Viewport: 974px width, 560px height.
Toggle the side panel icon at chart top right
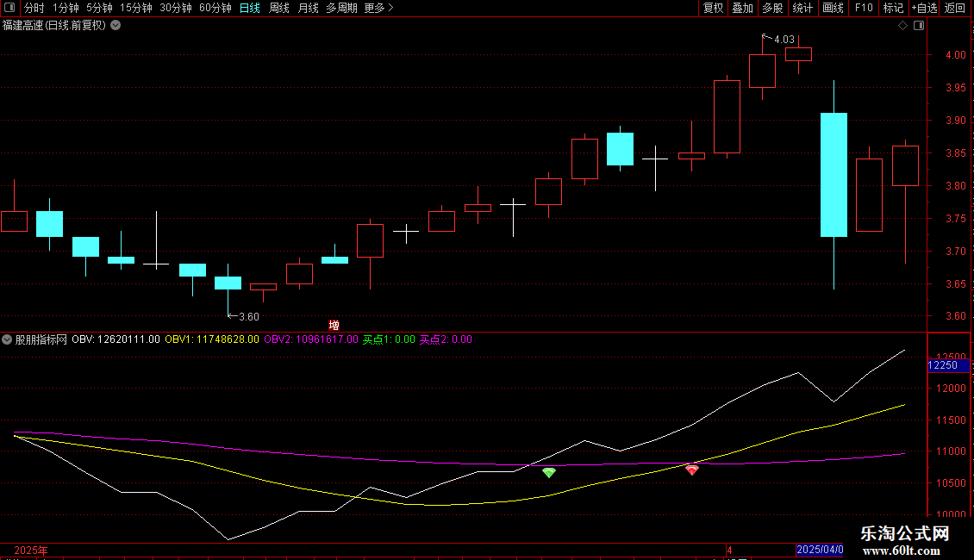pyautogui.click(x=919, y=26)
